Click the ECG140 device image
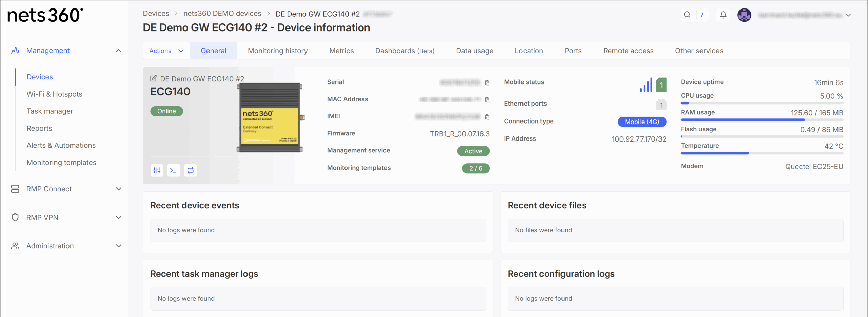The image size is (868, 317). 270,117
